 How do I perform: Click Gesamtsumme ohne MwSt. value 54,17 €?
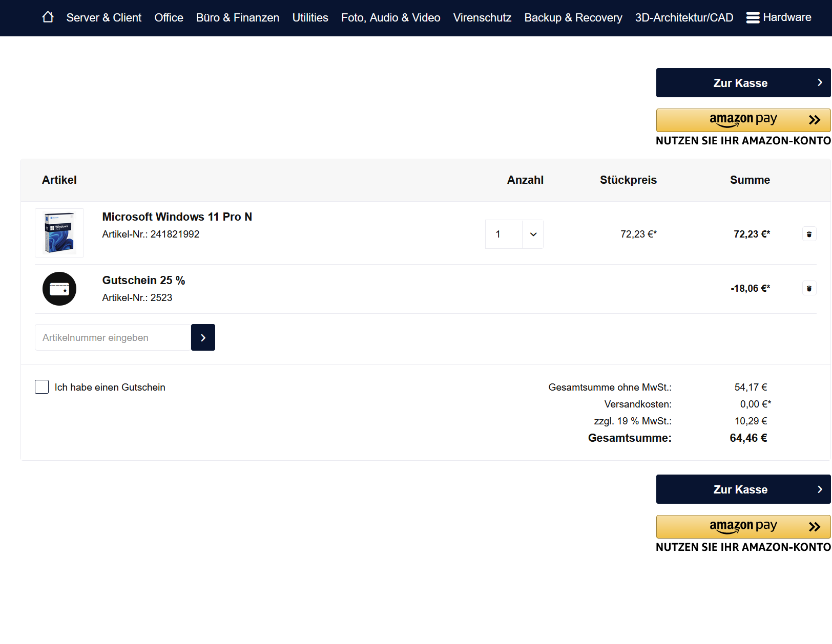751,387
